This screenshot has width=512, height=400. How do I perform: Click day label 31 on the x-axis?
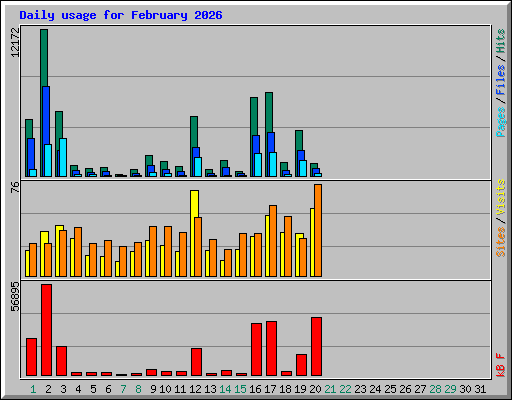[x=480, y=389]
